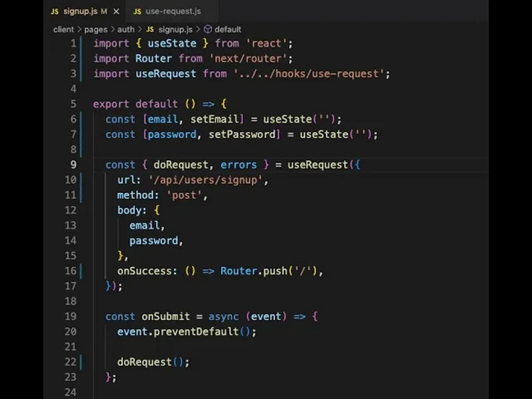532x399 pixels.
Task: Click the JS icon in the breadcrumb path
Action: [x=150, y=30]
